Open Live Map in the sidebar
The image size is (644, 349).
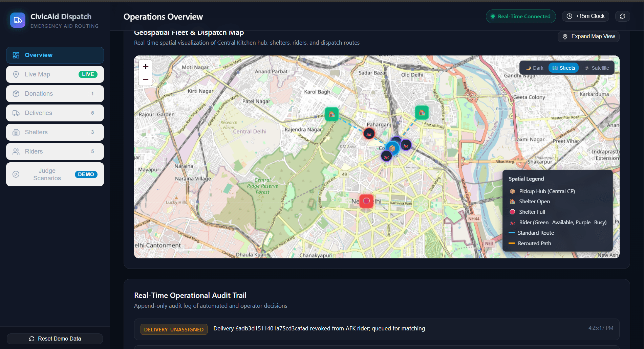click(x=55, y=74)
